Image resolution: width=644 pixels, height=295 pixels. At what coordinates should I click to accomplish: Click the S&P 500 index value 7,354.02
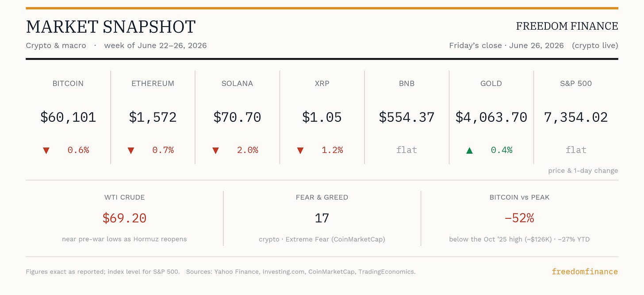576,117
